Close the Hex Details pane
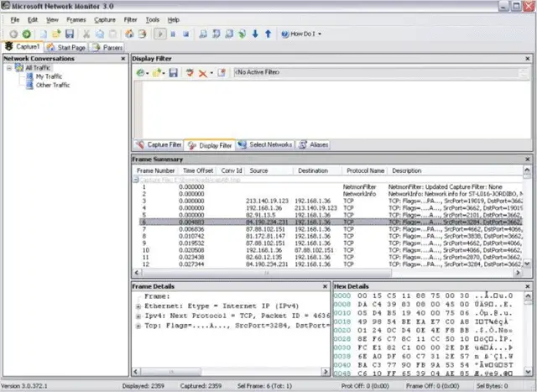 coord(528,286)
